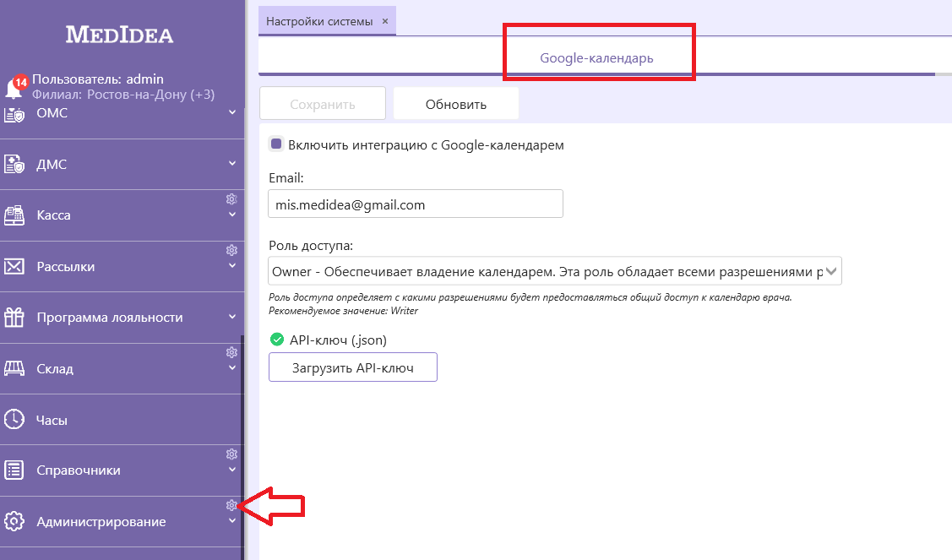Click the sidebar vertical scrollbar
This screenshot has height=560, width=952.
pyautogui.click(x=242, y=447)
